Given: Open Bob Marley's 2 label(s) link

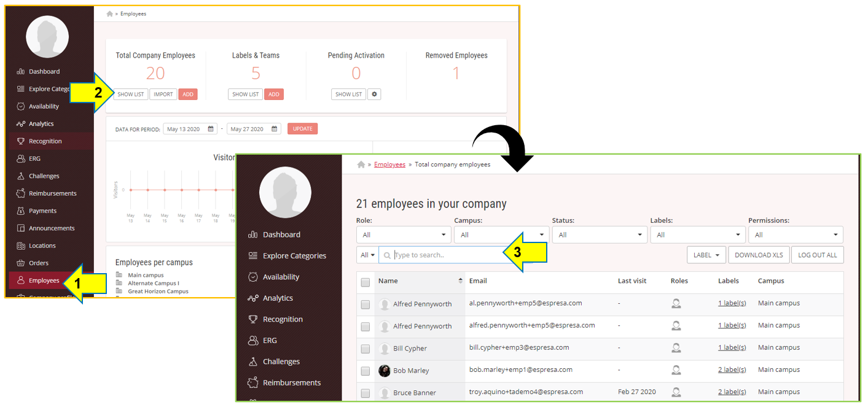Looking at the screenshot, I should pos(732,369).
